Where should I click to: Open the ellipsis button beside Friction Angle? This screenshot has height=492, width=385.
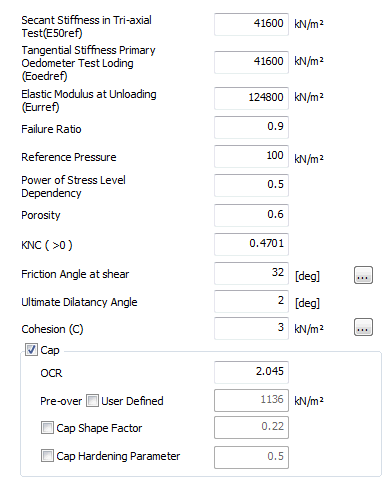(x=363, y=275)
